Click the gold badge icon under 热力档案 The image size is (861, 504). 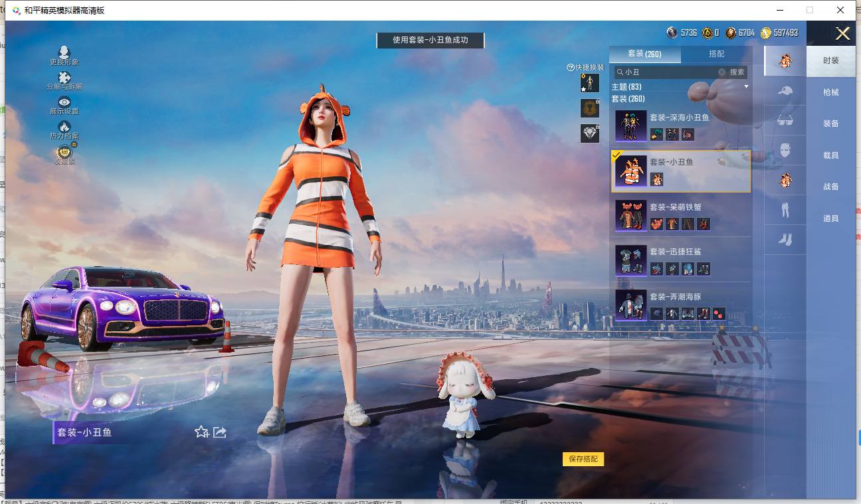coord(64,151)
